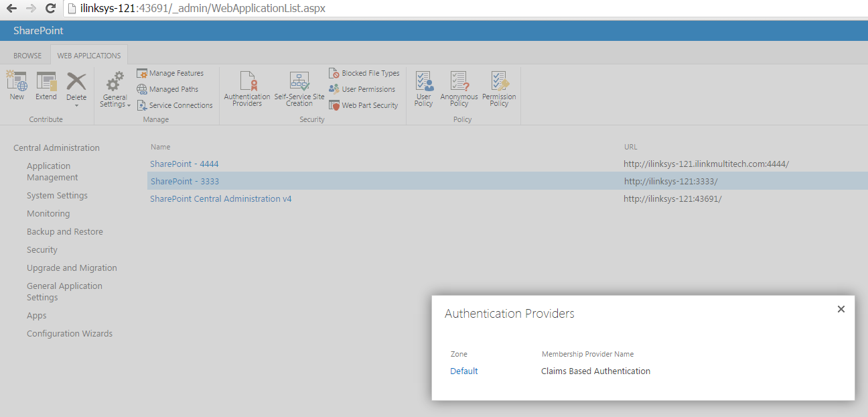The width and height of the screenshot is (868, 417).
Task: Open Web Part Security
Action: [363, 105]
